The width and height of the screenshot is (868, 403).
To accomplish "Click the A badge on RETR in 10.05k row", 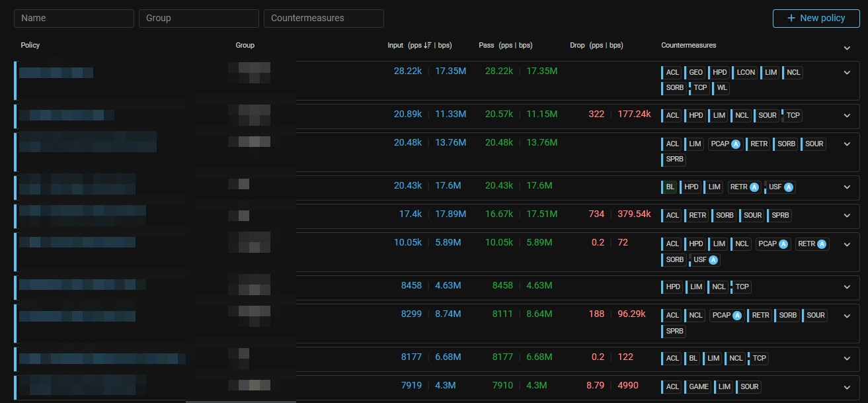I will coord(822,244).
